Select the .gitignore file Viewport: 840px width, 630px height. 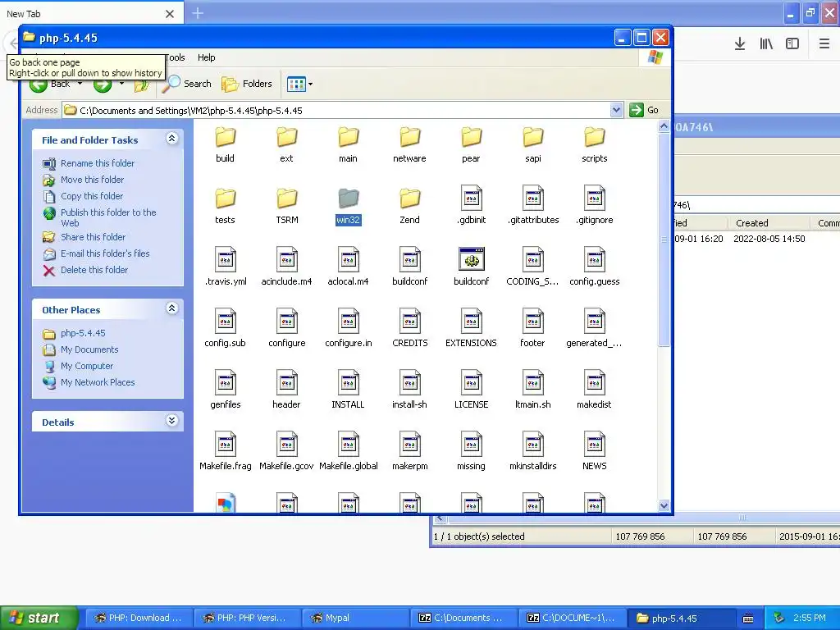[595, 205]
